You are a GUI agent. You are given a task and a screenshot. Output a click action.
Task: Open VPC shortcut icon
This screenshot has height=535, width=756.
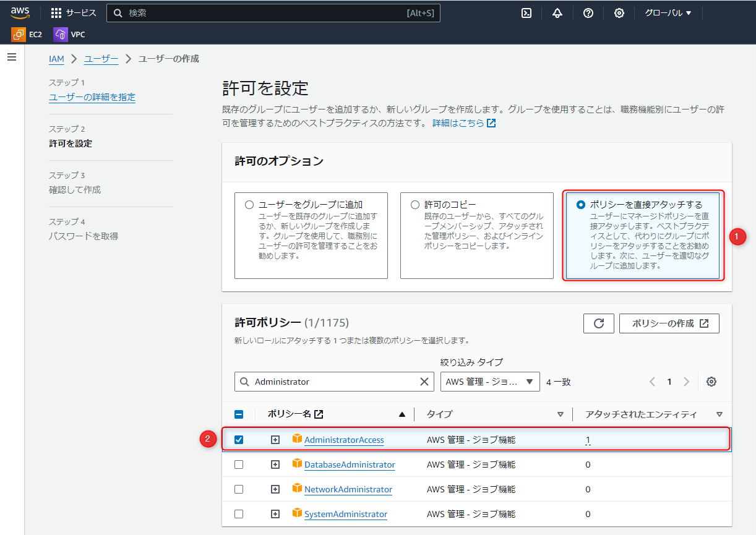point(61,35)
